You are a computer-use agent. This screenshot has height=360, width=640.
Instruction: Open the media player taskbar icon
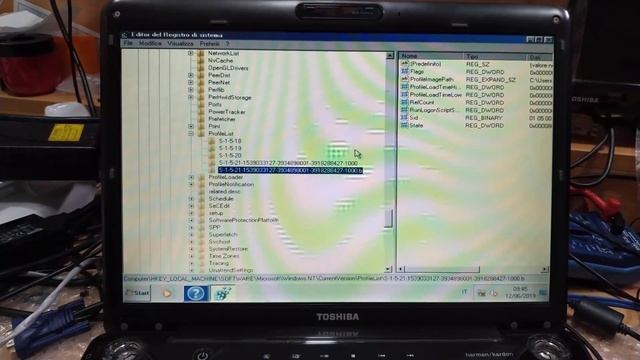[167, 293]
